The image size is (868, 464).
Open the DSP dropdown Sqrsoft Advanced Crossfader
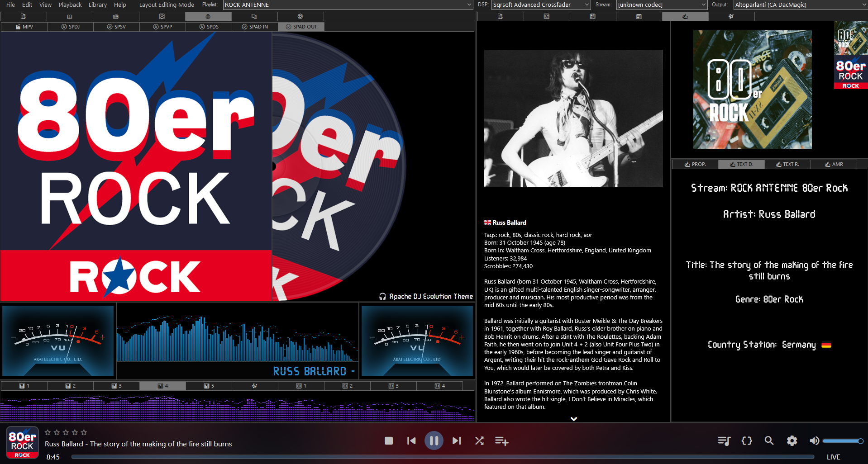[x=541, y=5]
